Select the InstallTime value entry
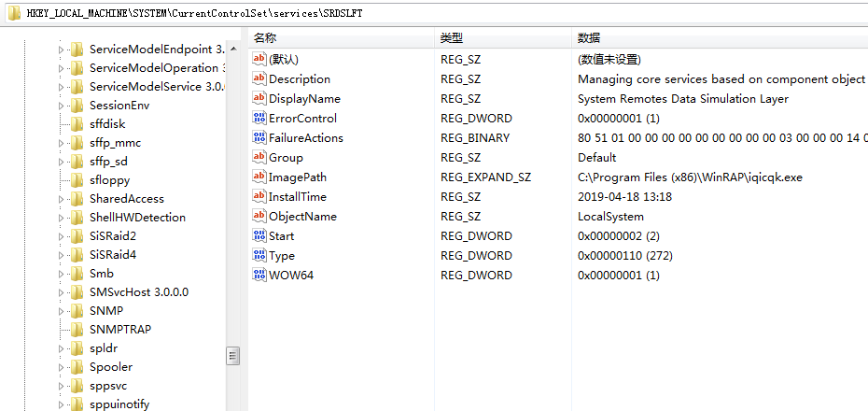 point(297,196)
